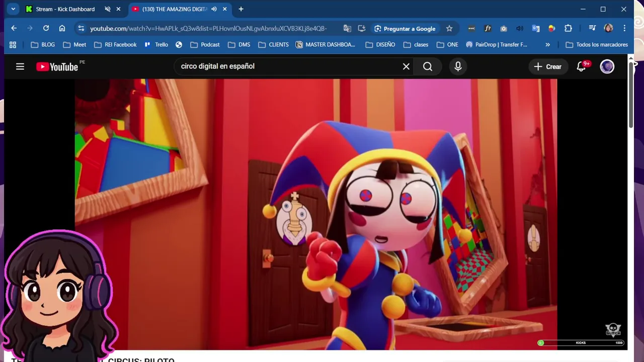Translate this page icon
644x362 pixels.
tap(347, 29)
